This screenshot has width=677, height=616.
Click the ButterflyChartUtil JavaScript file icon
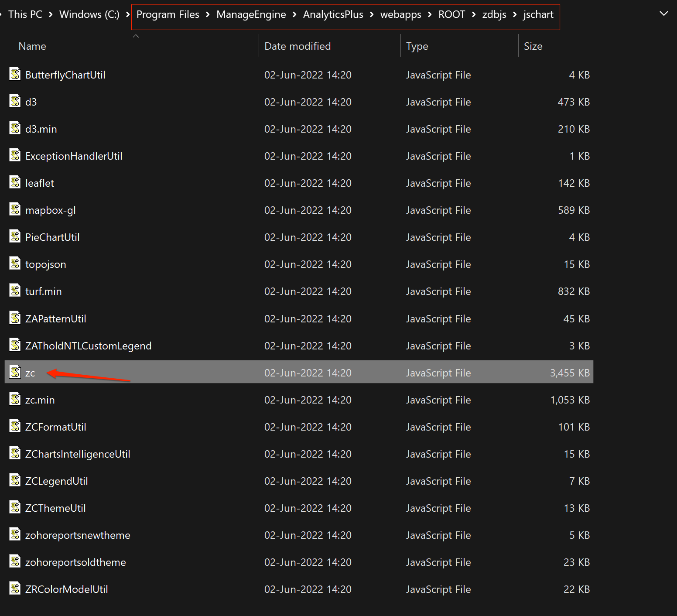15,75
